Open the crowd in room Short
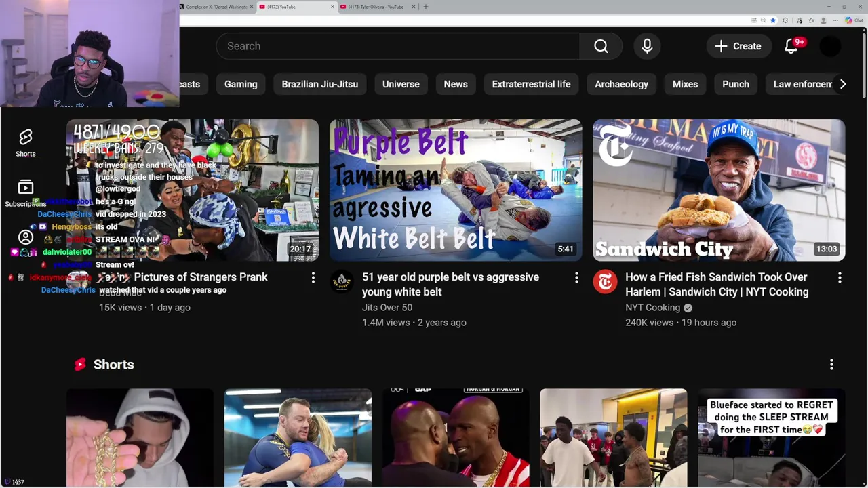The height and width of the screenshot is (488, 868). click(x=614, y=437)
